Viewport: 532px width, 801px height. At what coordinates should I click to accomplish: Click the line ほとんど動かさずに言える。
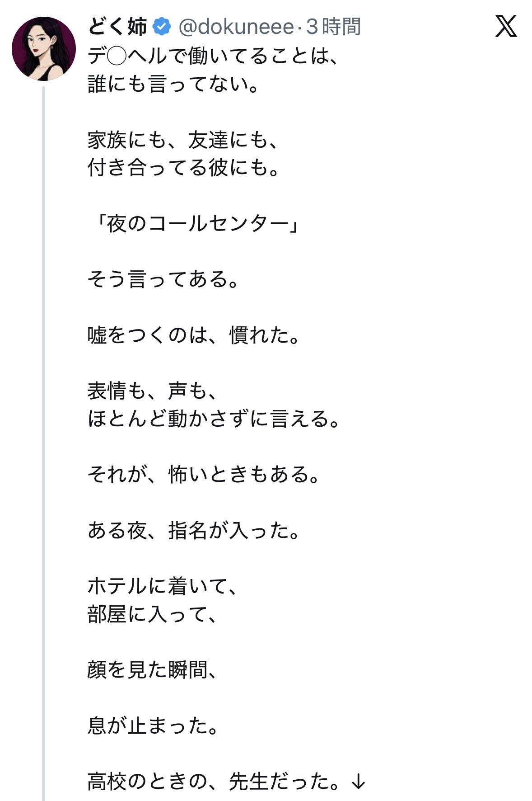click(213, 419)
